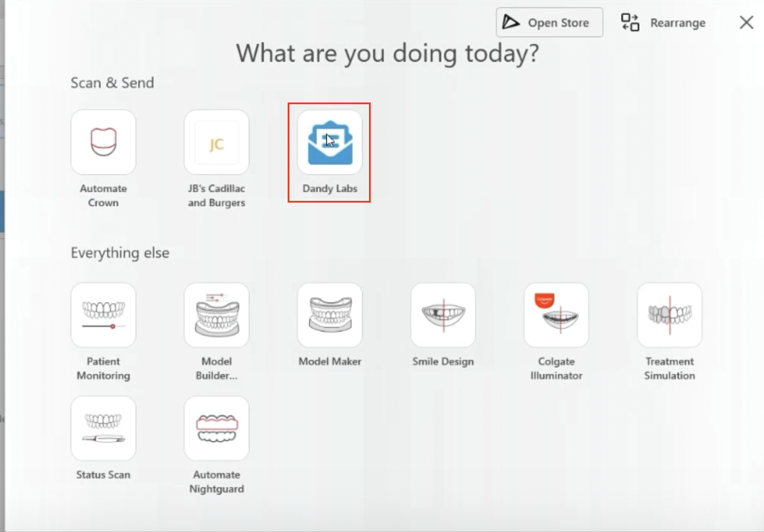Click the "Automate Crown" label
The image size is (764, 532).
click(x=103, y=195)
